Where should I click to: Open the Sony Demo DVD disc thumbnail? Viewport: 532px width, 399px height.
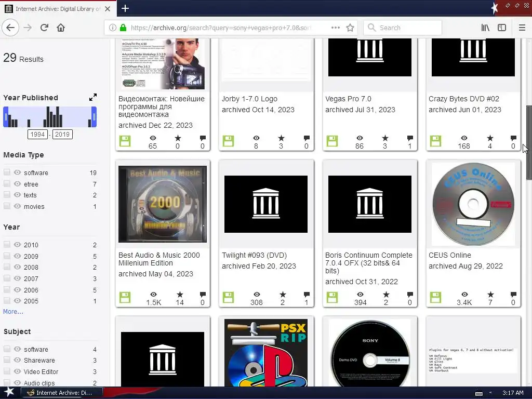(370, 353)
